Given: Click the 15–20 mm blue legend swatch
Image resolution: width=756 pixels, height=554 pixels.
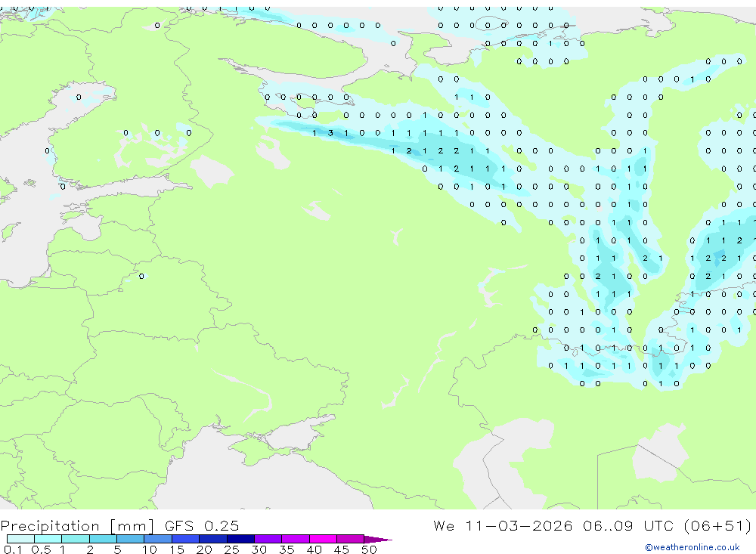Looking at the screenshot, I should pyautogui.click(x=186, y=539).
